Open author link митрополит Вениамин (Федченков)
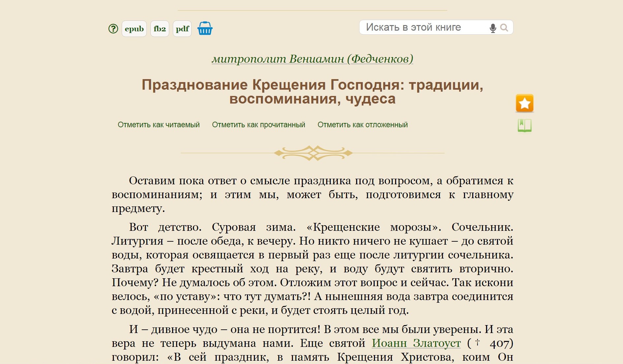623x364 pixels. pos(312,59)
